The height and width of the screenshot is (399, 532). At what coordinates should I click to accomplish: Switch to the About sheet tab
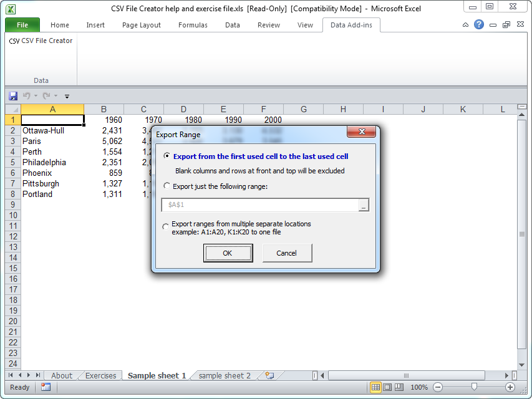62,375
